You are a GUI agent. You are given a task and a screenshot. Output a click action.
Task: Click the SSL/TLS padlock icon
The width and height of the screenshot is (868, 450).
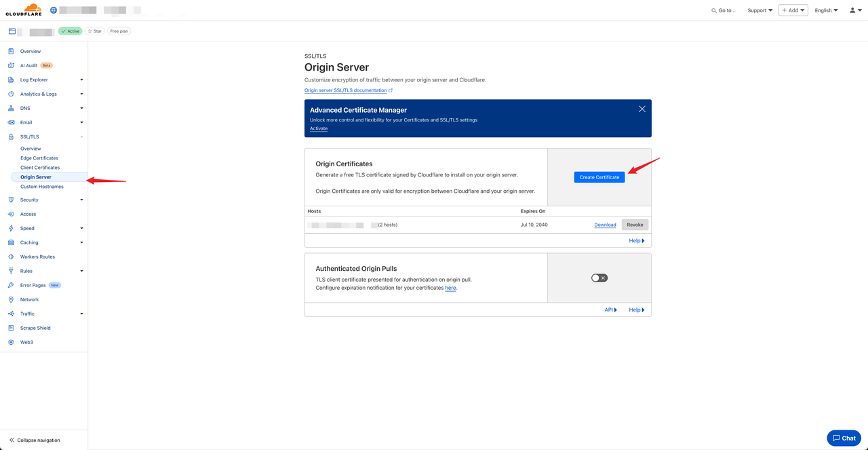(x=11, y=136)
